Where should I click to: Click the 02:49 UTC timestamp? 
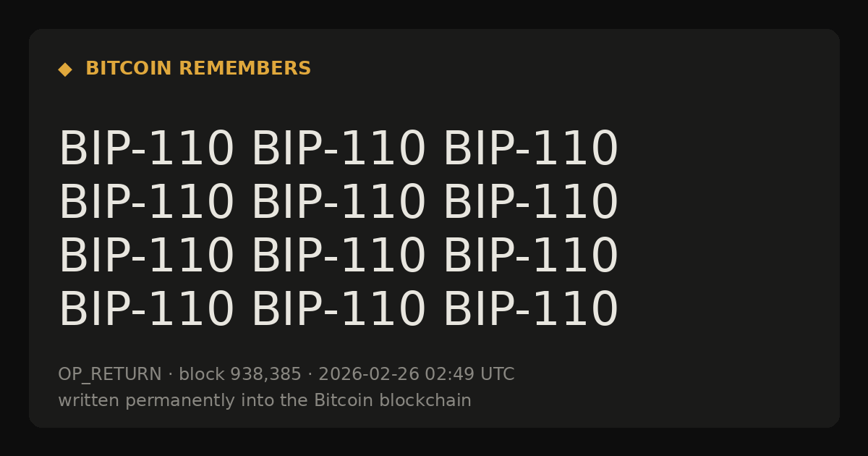[469, 375]
